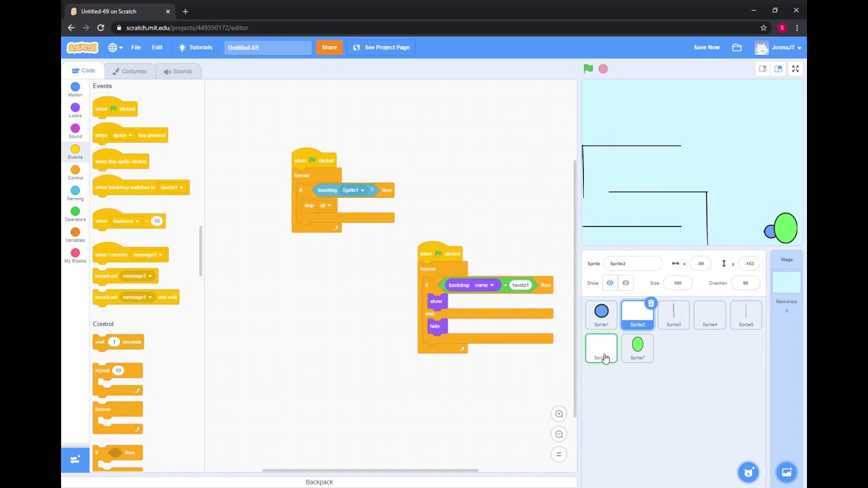Open the all dropdown in stop block

pyautogui.click(x=325, y=205)
